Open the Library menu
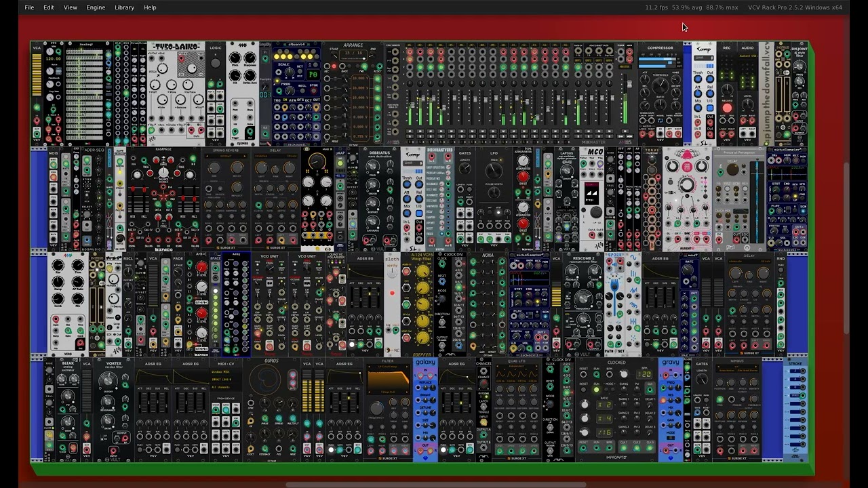 124,7
